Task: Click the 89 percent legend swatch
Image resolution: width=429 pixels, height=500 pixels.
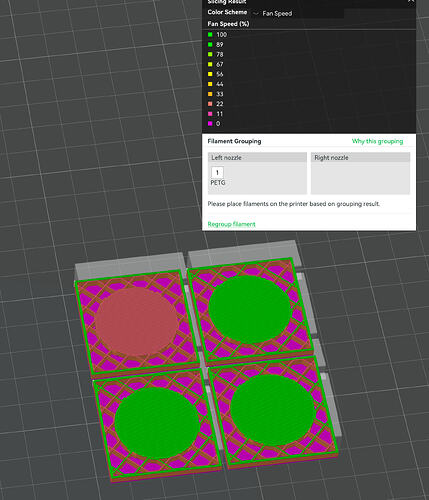Action: (x=210, y=44)
